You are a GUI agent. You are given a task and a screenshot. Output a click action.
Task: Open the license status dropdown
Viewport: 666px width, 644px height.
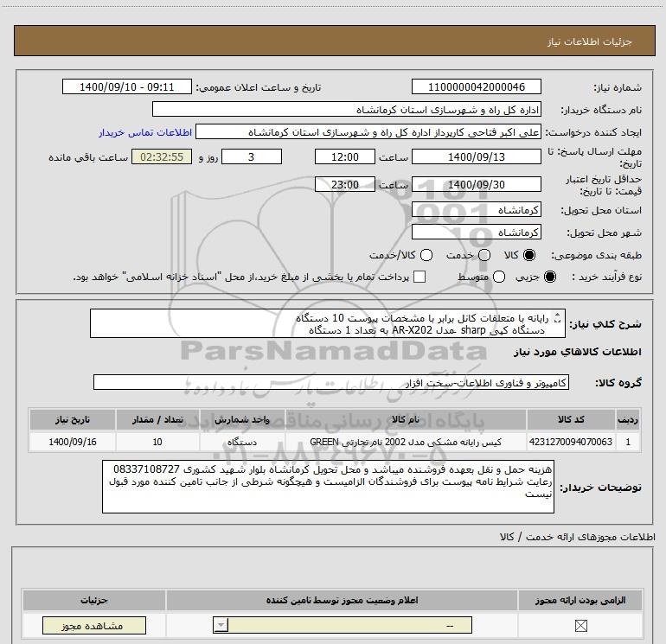[343, 625]
